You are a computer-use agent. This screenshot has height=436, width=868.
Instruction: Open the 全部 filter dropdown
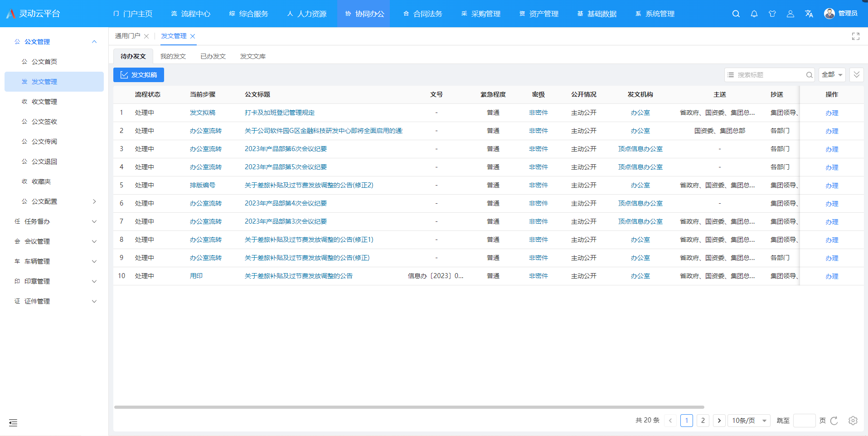point(832,75)
